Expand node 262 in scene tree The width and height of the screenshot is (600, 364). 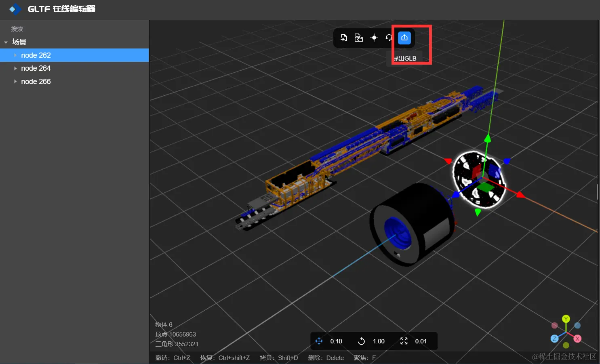tap(15, 55)
